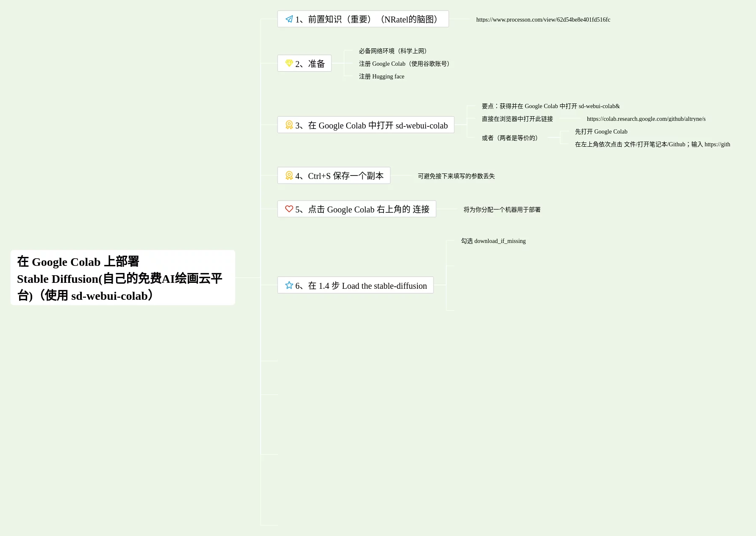
Task: Click the blue star icon on node 6
Action: pyautogui.click(x=289, y=285)
